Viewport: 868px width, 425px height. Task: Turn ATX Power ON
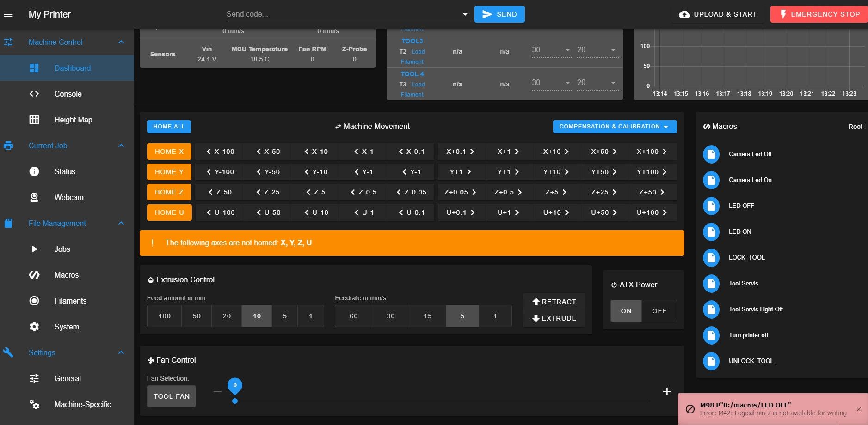coord(626,311)
